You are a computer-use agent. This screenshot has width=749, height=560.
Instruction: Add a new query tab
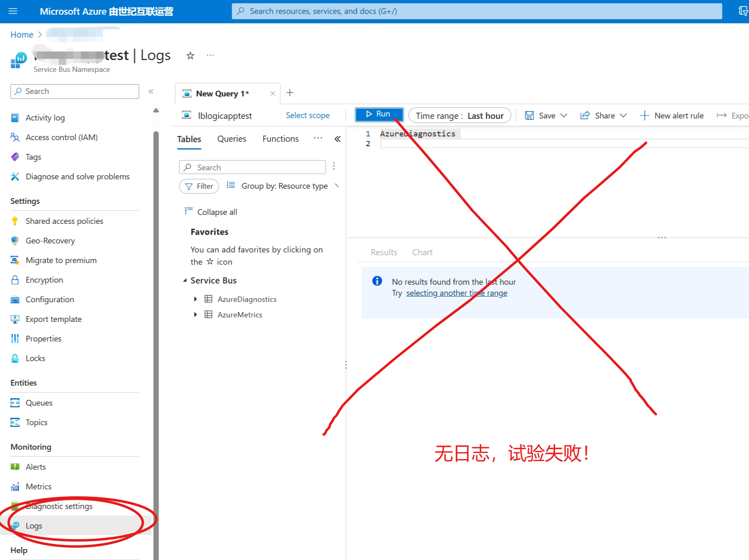pos(290,93)
